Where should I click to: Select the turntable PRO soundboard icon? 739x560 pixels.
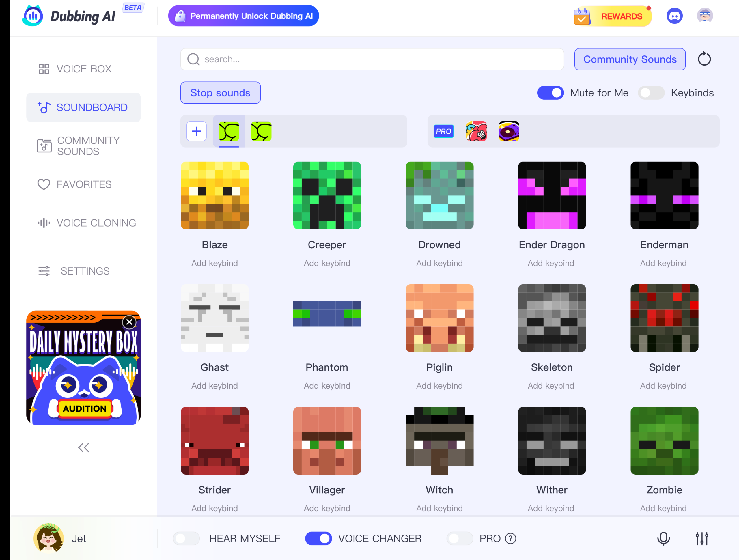(509, 131)
